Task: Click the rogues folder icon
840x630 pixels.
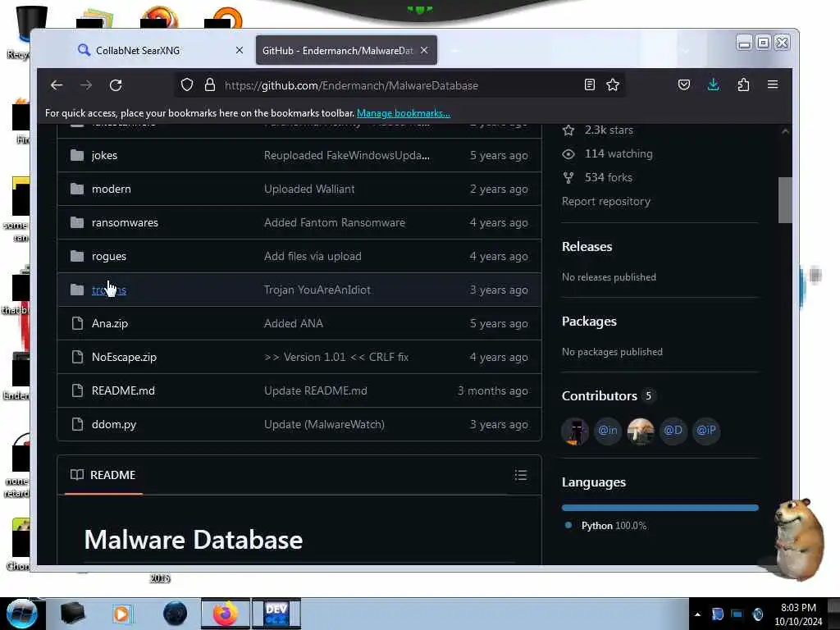Action: pos(77,256)
